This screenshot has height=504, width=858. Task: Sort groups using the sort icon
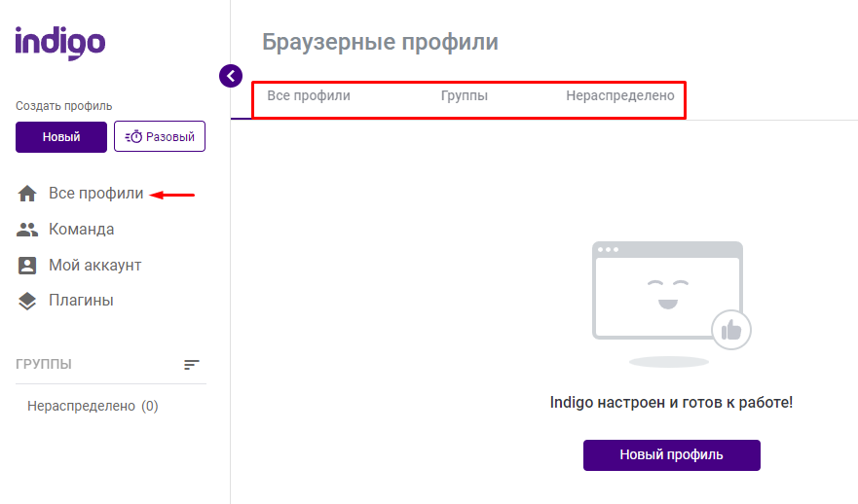coord(192,365)
